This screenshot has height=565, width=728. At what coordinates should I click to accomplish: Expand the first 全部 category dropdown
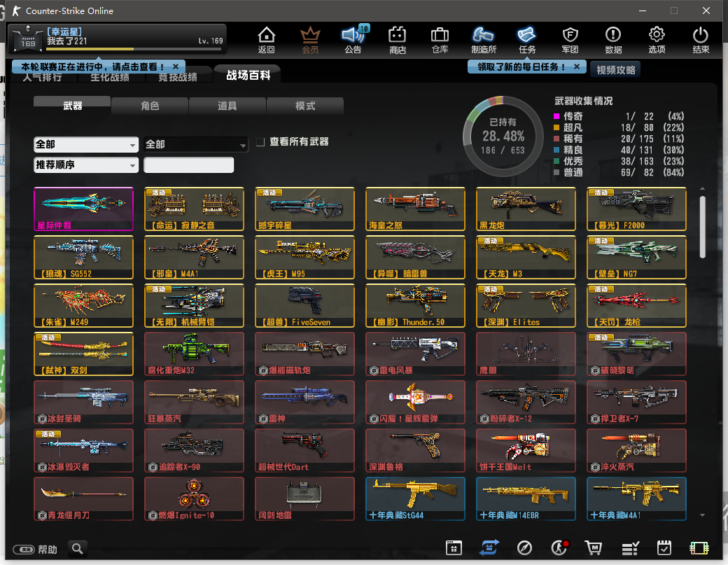pyautogui.click(x=86, y=144)
